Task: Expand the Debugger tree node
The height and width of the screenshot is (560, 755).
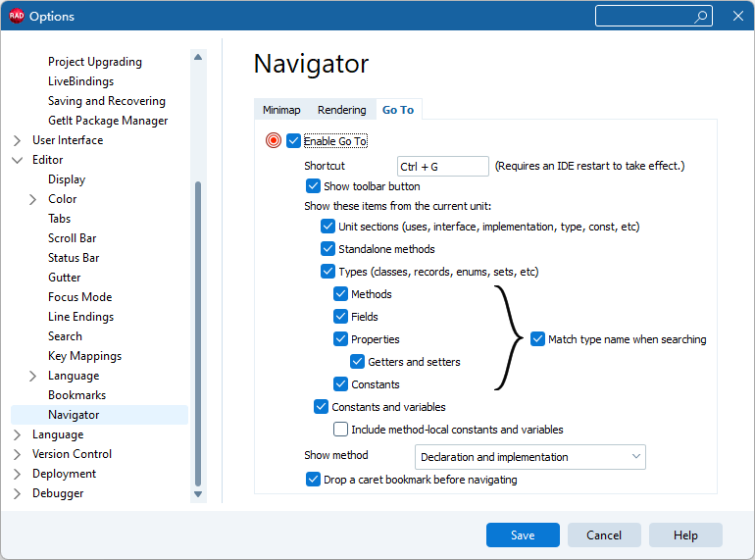Action: pyautogui.click(x=18, y=494)
